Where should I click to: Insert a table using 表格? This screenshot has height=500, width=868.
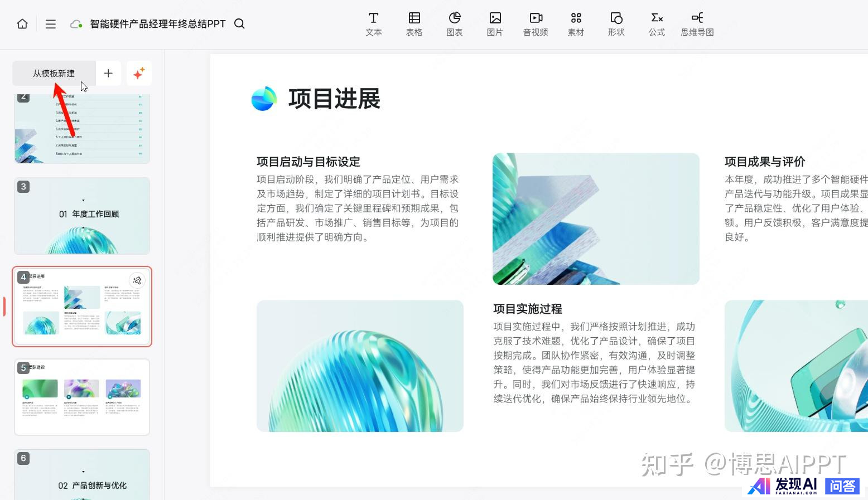point(414,25)
